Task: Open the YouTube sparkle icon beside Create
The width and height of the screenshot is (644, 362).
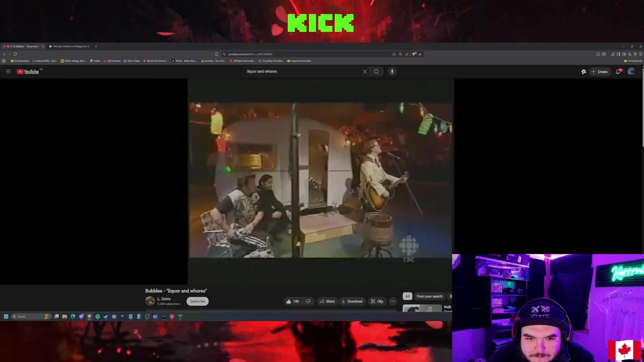Action: pos(584,71)
